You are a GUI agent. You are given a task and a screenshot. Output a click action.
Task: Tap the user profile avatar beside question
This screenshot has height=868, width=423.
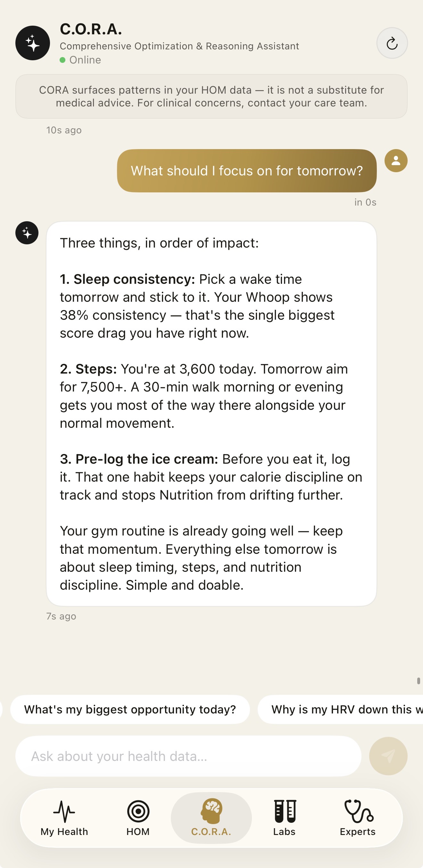click(396, 161)
